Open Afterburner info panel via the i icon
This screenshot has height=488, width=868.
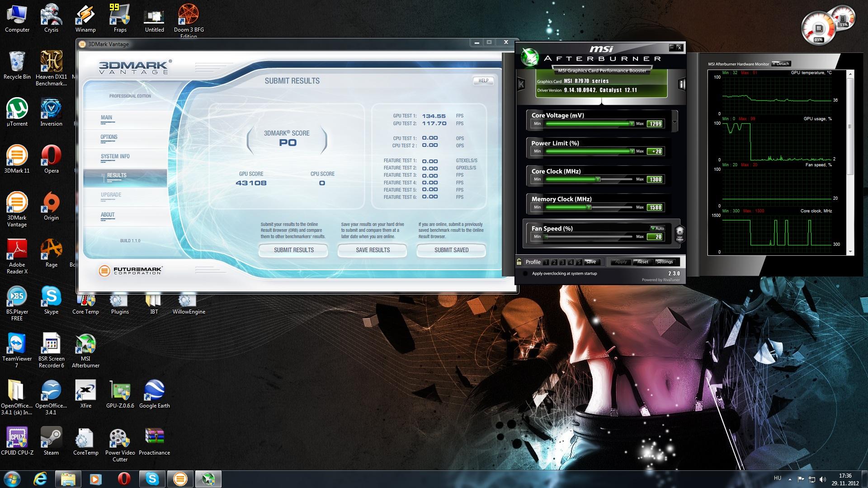pos(682,84)
